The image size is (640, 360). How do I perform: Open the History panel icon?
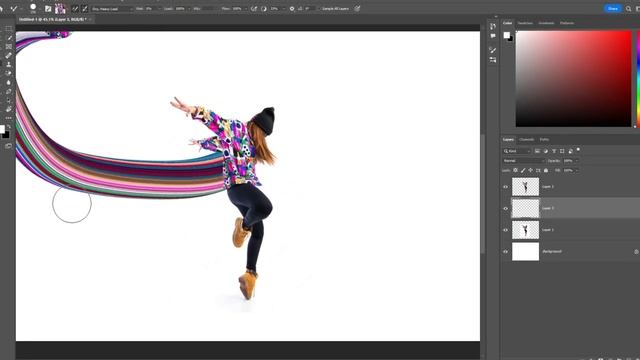point(493,26)
